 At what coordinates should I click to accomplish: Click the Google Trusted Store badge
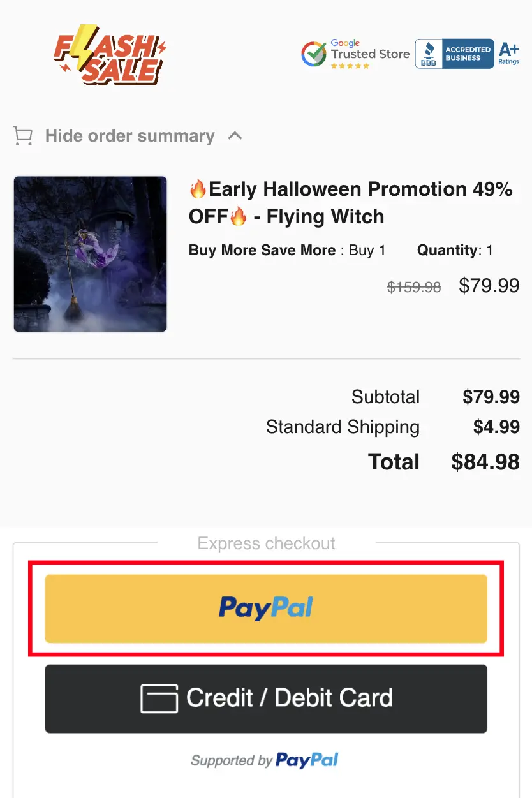355,54
